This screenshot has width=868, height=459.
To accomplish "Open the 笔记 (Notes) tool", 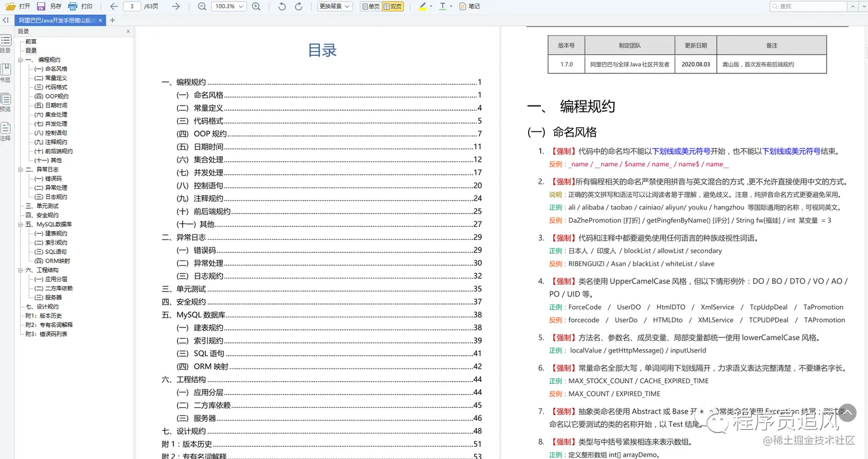I will click(x=470, y=6).
